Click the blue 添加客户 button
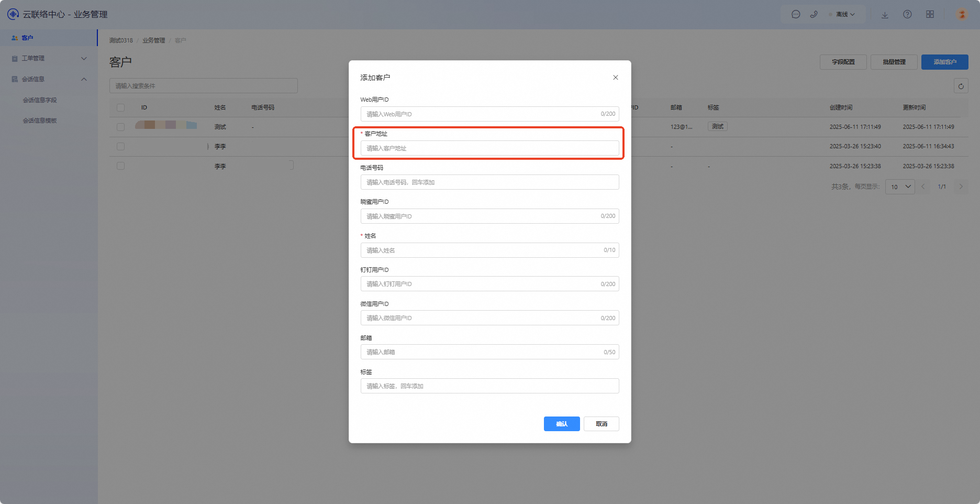 point(944,62)
